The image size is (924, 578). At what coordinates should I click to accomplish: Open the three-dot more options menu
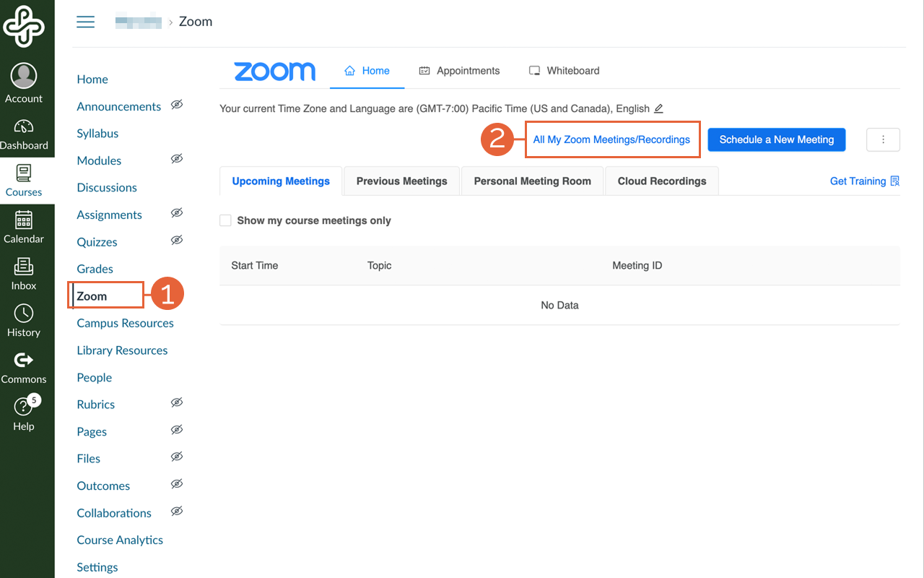click(x=883, y=140)
